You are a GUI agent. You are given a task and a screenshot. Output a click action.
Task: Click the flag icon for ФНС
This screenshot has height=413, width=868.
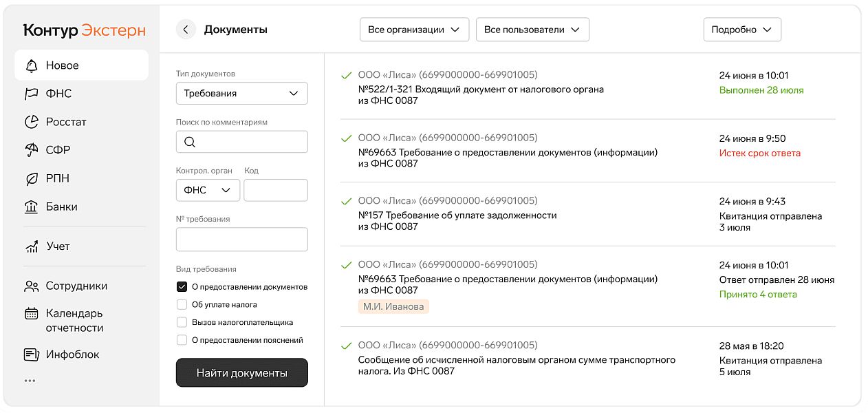tap(31, 94)
